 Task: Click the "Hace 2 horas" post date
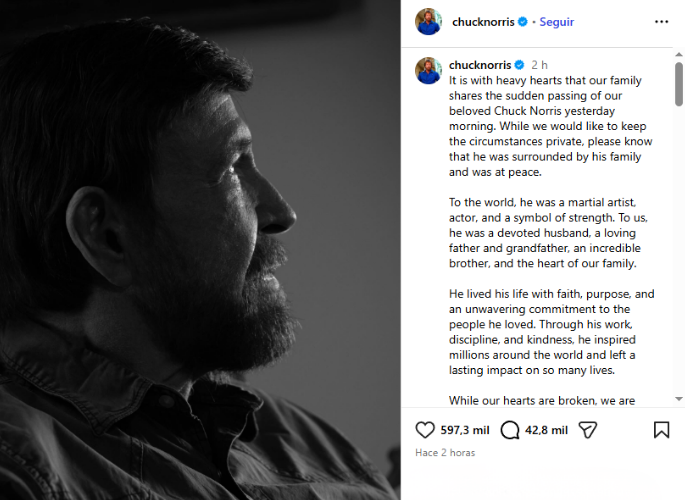pos(445,453)
